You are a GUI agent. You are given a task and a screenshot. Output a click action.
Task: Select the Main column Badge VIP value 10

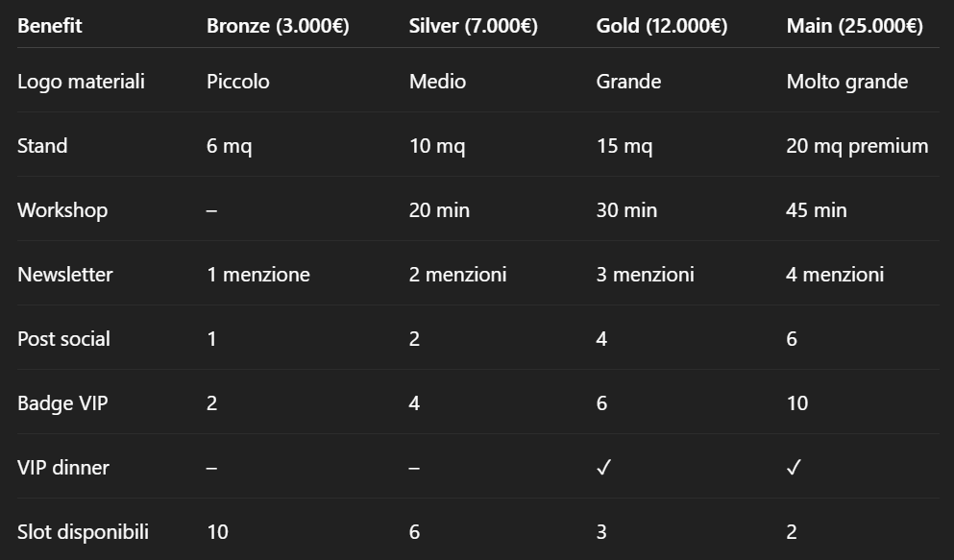pyautogui.click(x=797, y=403)
